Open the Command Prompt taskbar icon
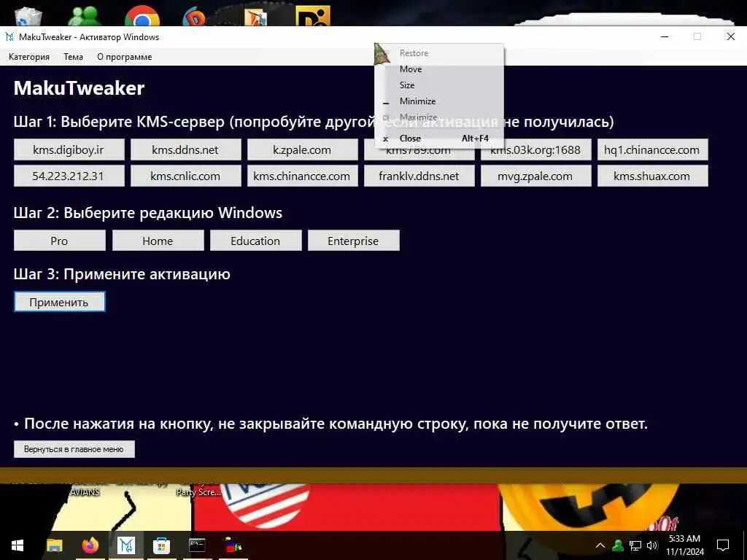Viewport: 747px width, 560px height. (x=197, y=545)
